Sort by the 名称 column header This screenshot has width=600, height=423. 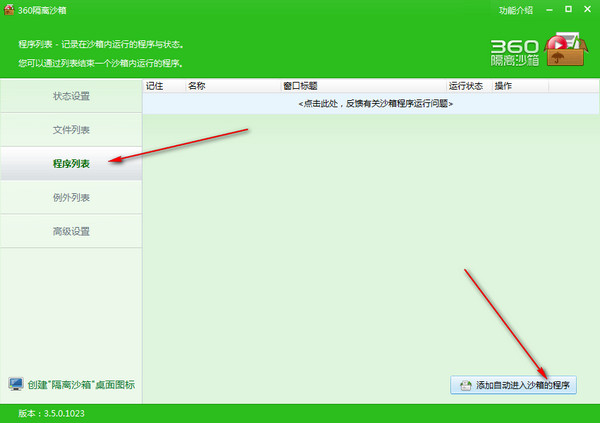pyautogui.click(x=196, y=86)
